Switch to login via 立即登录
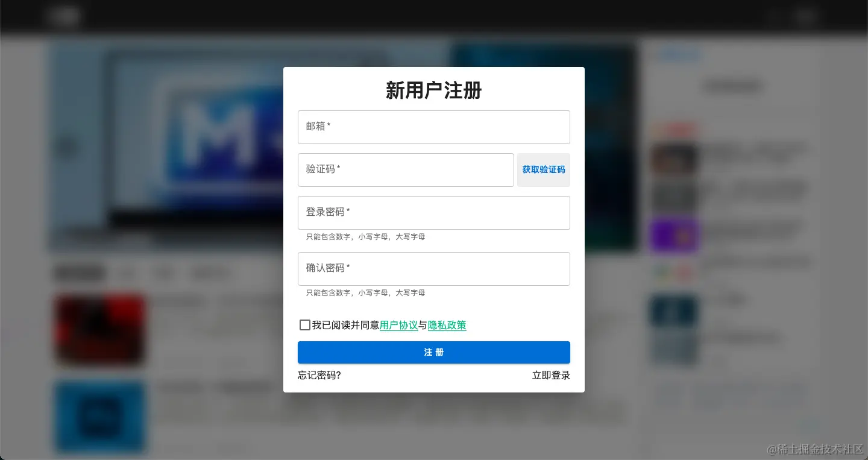Viewport: 868px width, 460px height. (x=550, y=375)
